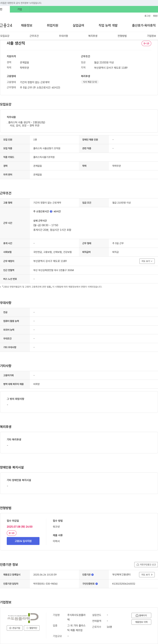Screen dimensions: 158x644
Task: Click the help icon next to 구인인증번호
Action: 97,584
